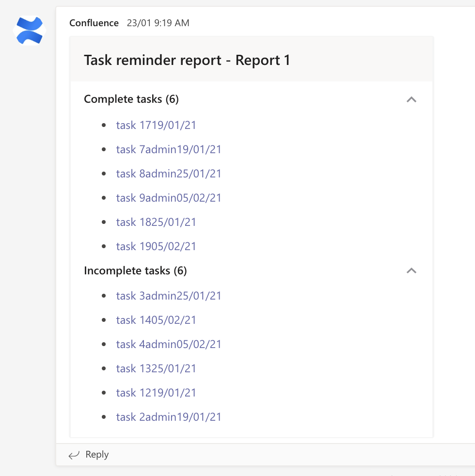The height and width of the screenshot is (476, 475).
Task: Open the task 9admin05/02/21 link
Action: (x=169, y=198)
